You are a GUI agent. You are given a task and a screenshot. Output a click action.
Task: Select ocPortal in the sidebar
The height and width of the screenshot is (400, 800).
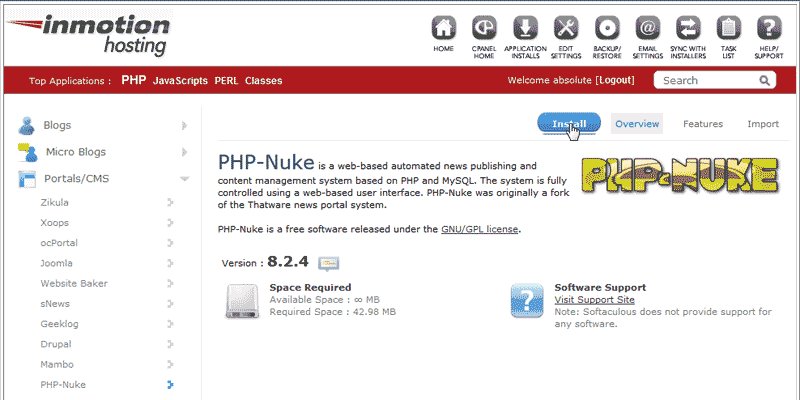tap(59, 243)
